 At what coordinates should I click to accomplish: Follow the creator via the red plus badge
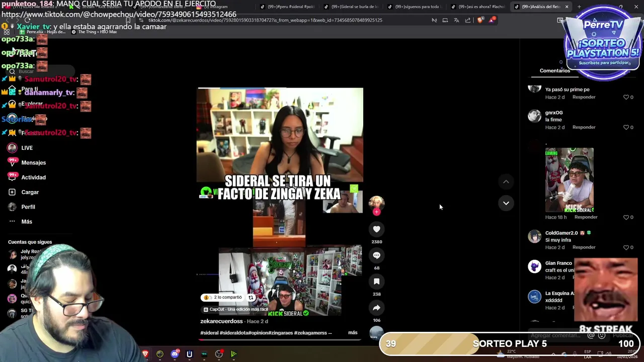point(376,212)
